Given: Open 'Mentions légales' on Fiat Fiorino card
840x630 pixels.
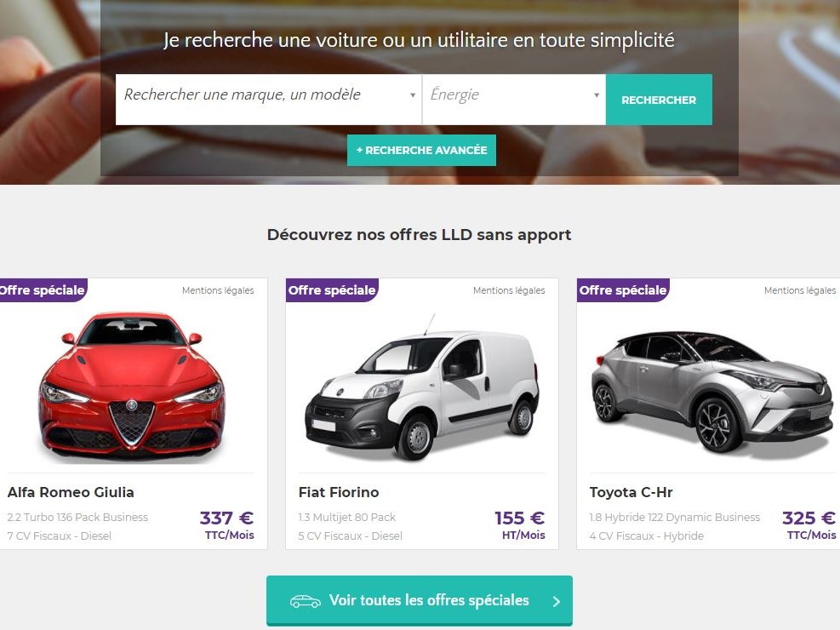Looking at the screenshot, I should tap(509, 290).
